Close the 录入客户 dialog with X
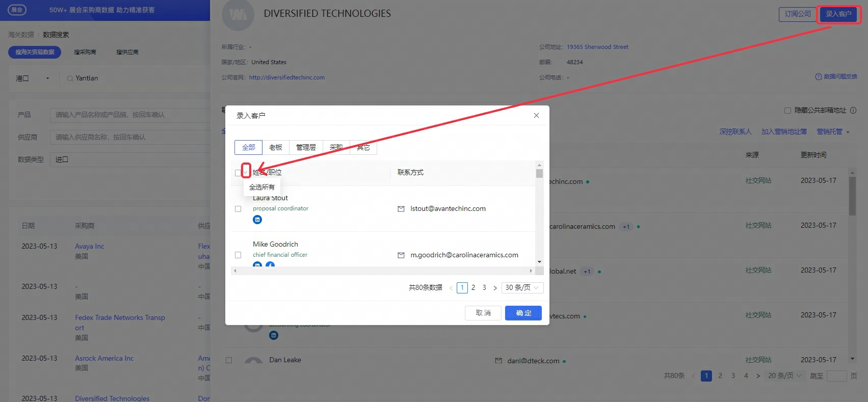 coord(536,116)
